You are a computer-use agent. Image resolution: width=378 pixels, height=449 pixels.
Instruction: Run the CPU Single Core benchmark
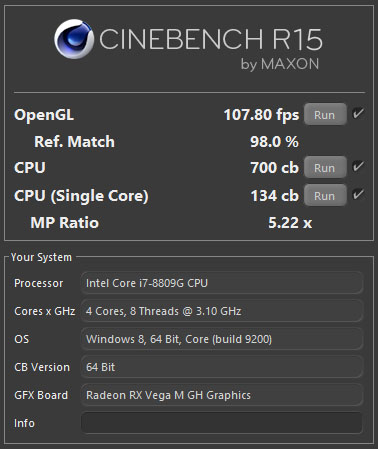pyautogui.click(x=325, y=195)
